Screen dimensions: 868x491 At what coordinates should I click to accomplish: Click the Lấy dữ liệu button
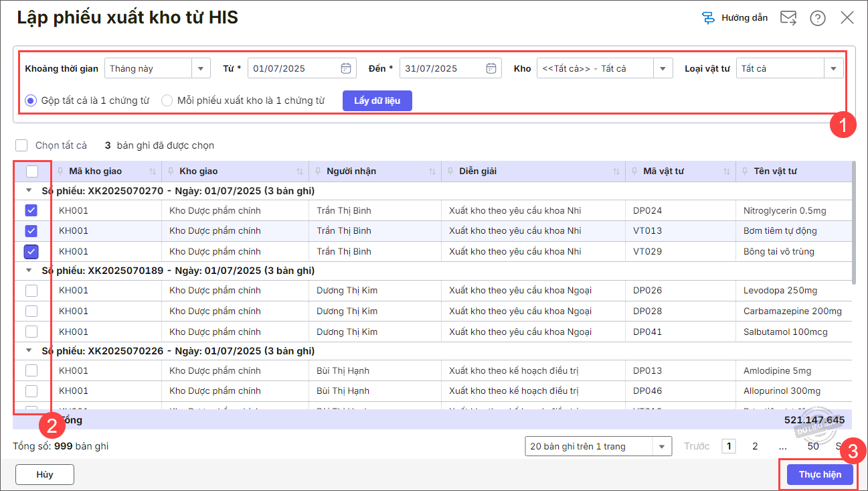[x=377, y=100]
